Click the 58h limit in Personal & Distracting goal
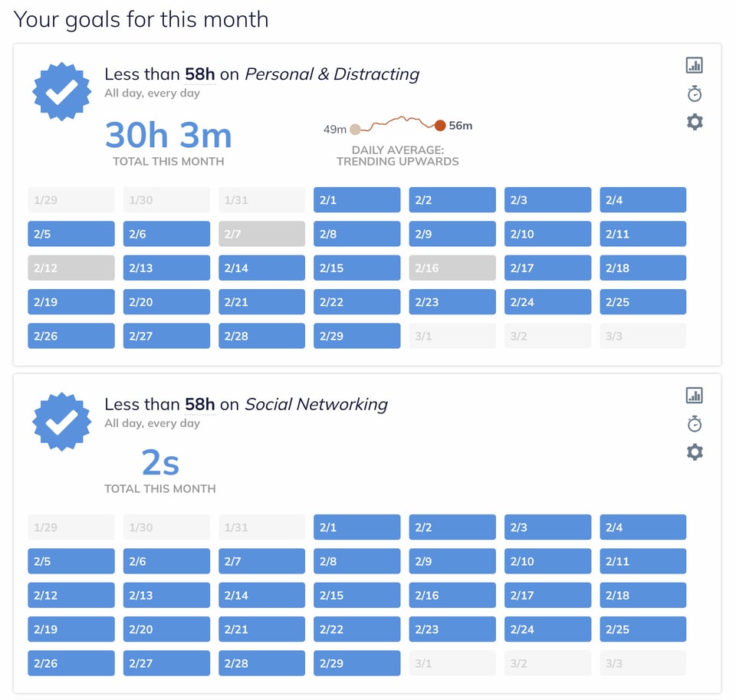 (x=199, y=74)
